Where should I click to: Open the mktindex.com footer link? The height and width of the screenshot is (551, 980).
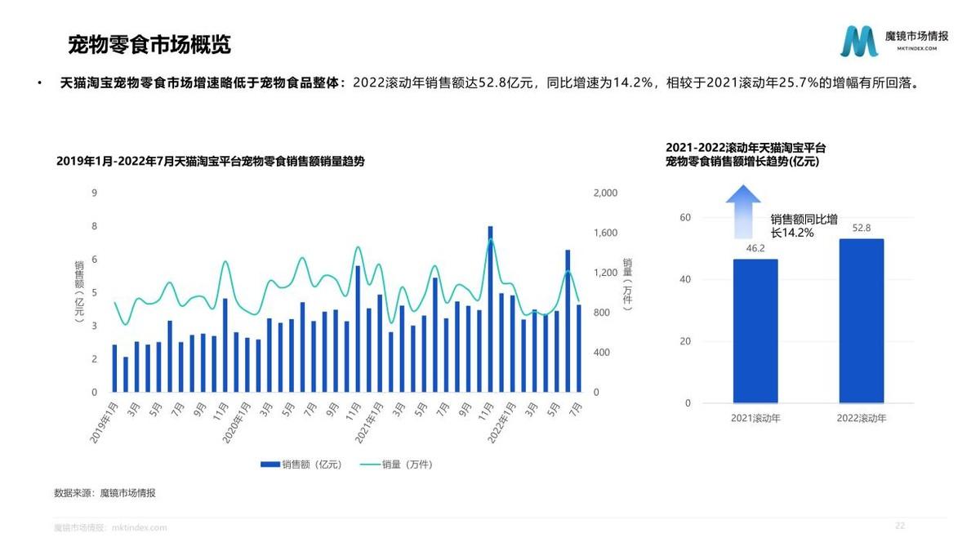point(139,528)
